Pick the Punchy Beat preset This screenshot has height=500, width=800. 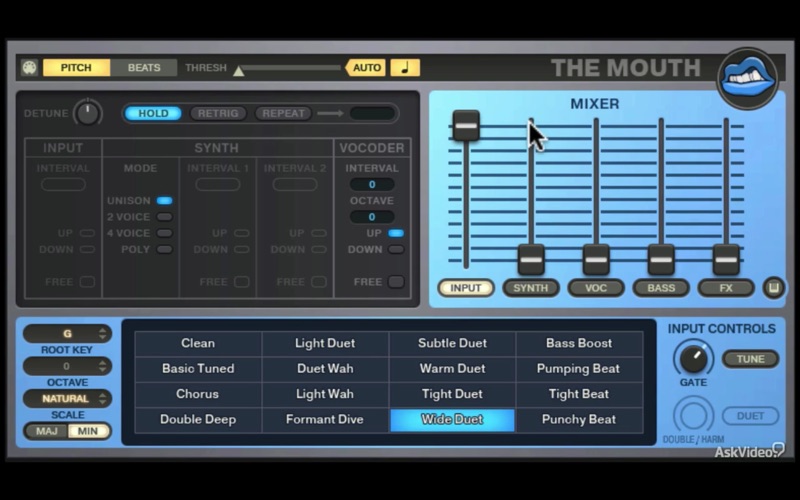tap(579, 419)
